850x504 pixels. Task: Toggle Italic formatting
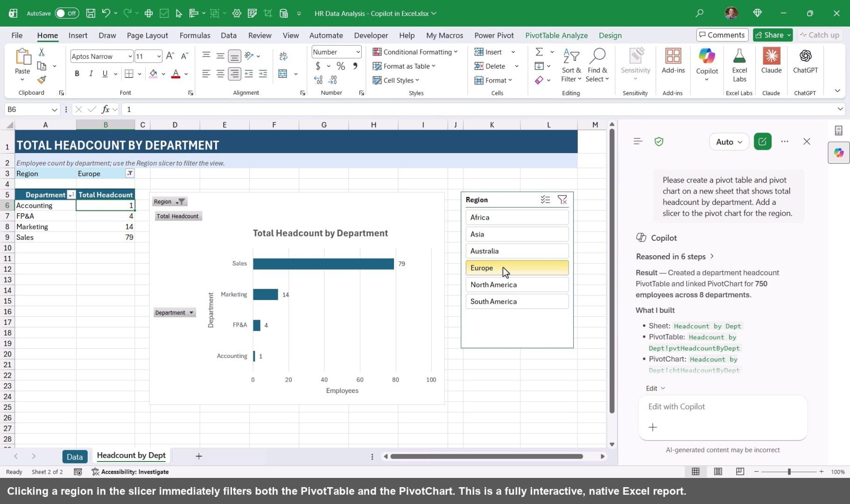[91, 74]
